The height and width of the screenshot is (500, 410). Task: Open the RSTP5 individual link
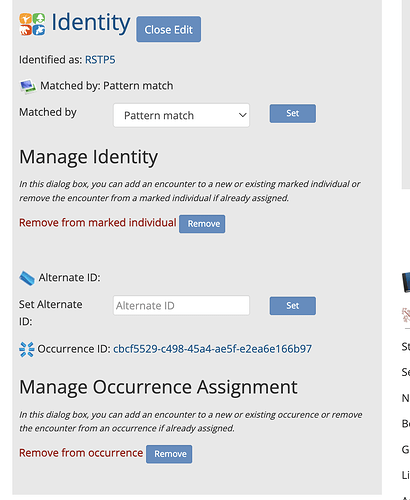(x=100, y=60)
